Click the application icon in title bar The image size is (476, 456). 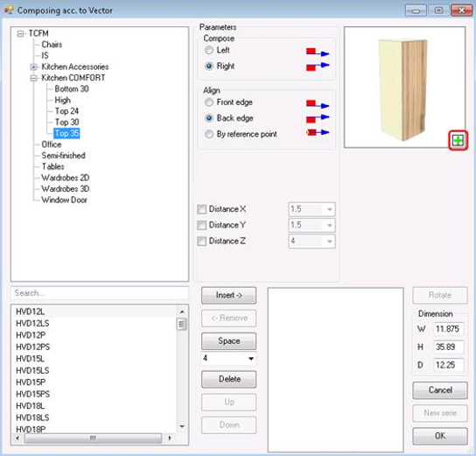(9, 10)
